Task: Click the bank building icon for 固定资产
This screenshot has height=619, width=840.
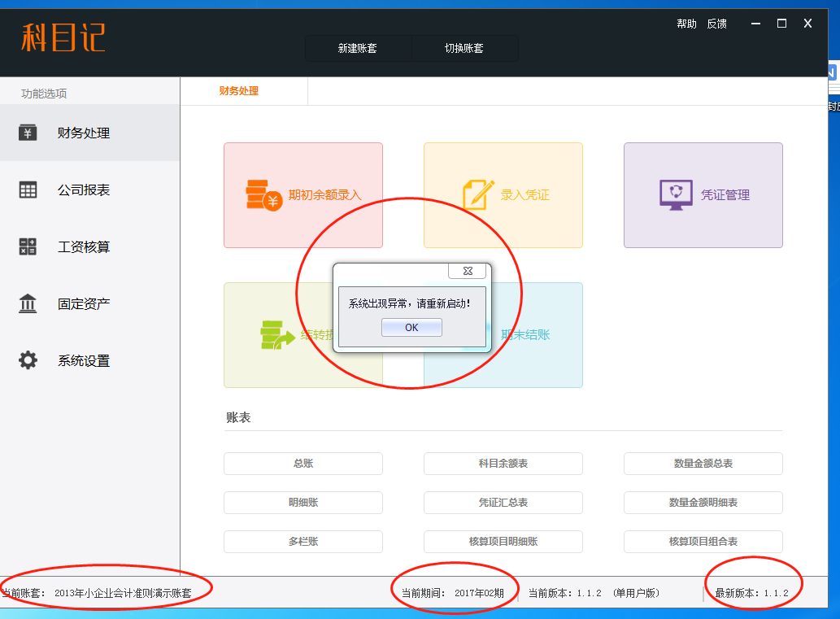Action: 28,303
